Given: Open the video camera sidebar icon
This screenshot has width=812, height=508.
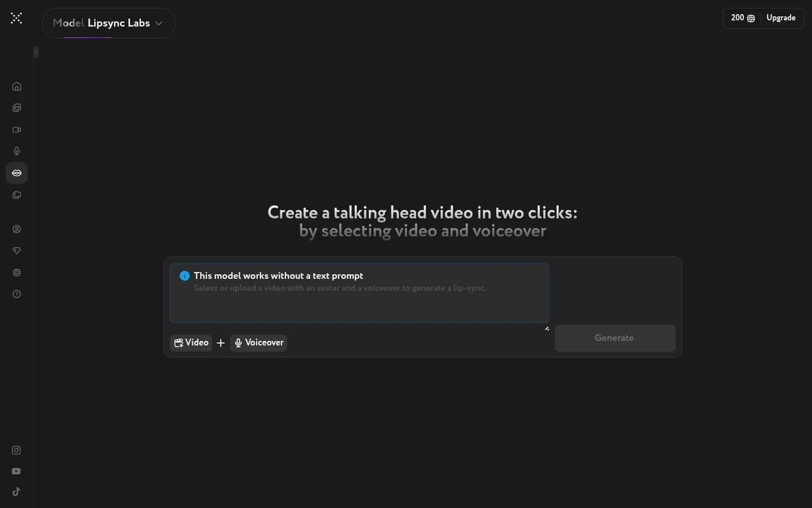Looking at the screenshot, I should click(16, 130).
